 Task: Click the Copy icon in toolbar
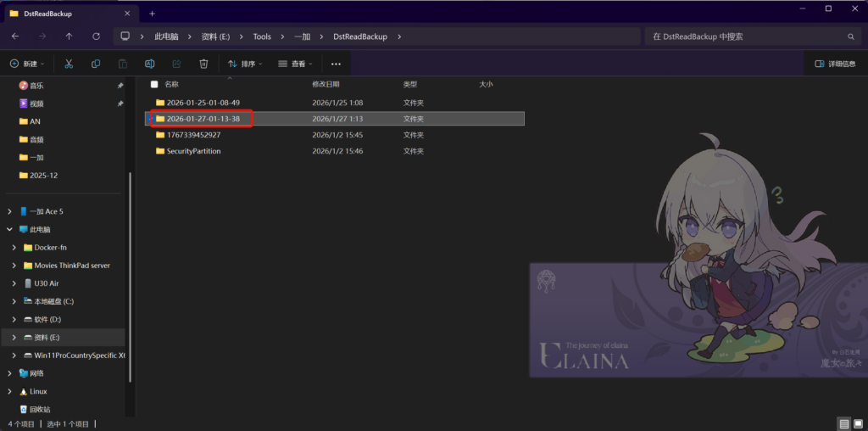click(96, 64)
